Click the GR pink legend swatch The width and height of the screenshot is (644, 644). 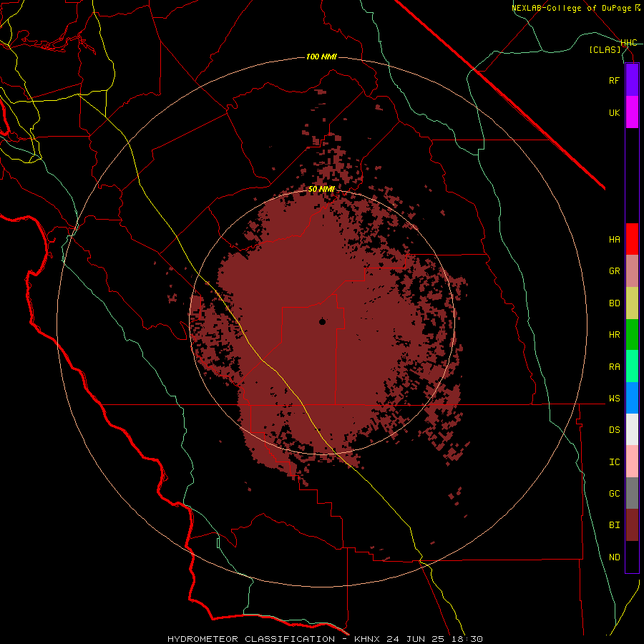[632, 271]
